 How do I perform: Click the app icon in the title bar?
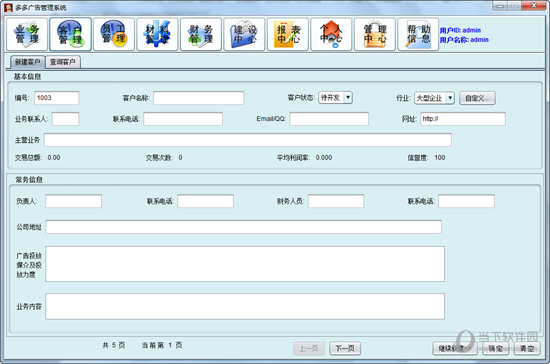coord(8,7)
